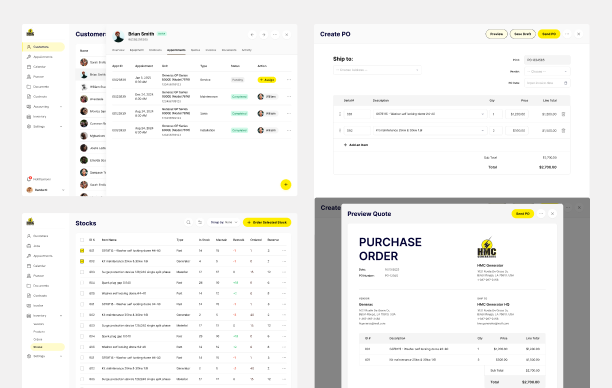Open the user profile menu chevron
This screenshot has height=388, width=612.
[63, 190]
